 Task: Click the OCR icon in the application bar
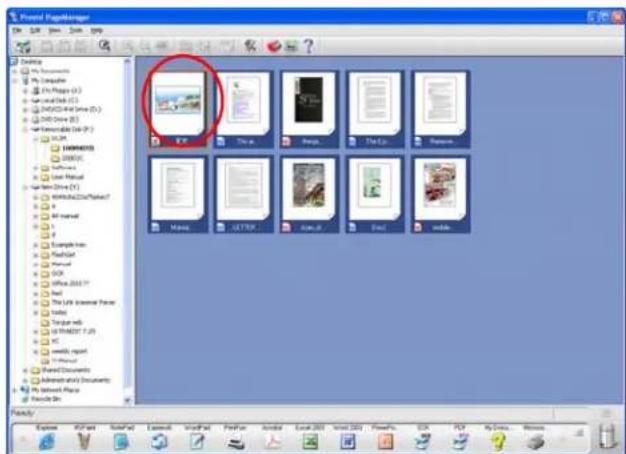tap(422, 442)
